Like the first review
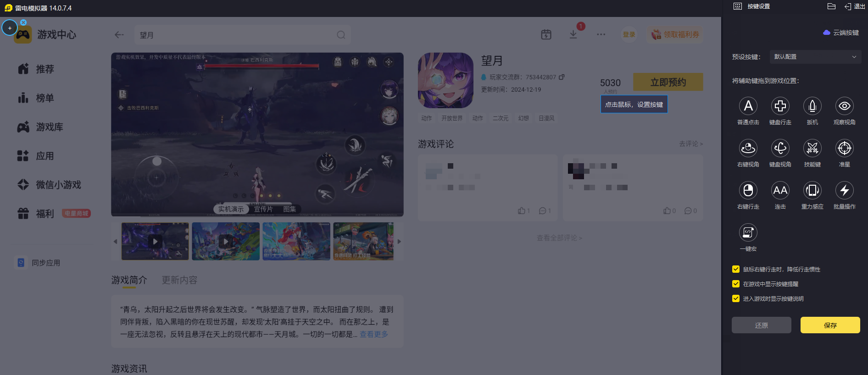The width and height of the screenshot is (868, 375). [523, 211]
